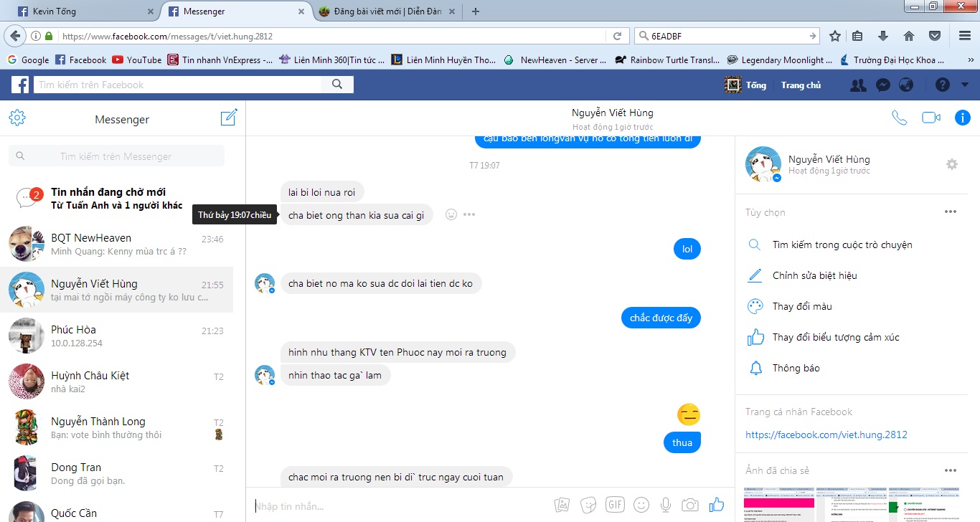Expand the Ảnh đã chia sẻ ellipsis menu
Viewport: 980px width, 522px height.
click(x=951, y=470)
